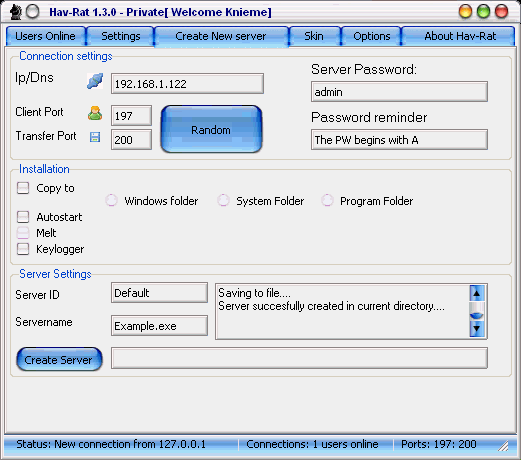The image size is (521, 460).
Task: Open the Options tab
Action: [372, 36]
